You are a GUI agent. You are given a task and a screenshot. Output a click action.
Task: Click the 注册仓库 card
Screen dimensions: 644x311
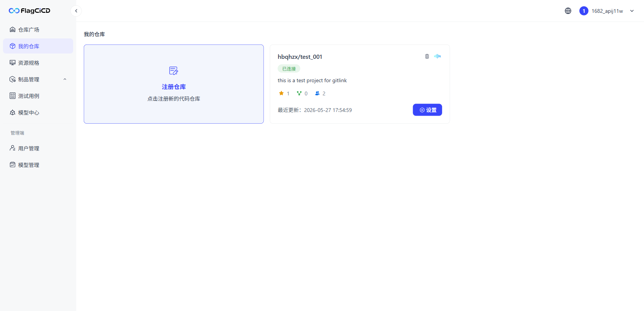tap(174, 84)
